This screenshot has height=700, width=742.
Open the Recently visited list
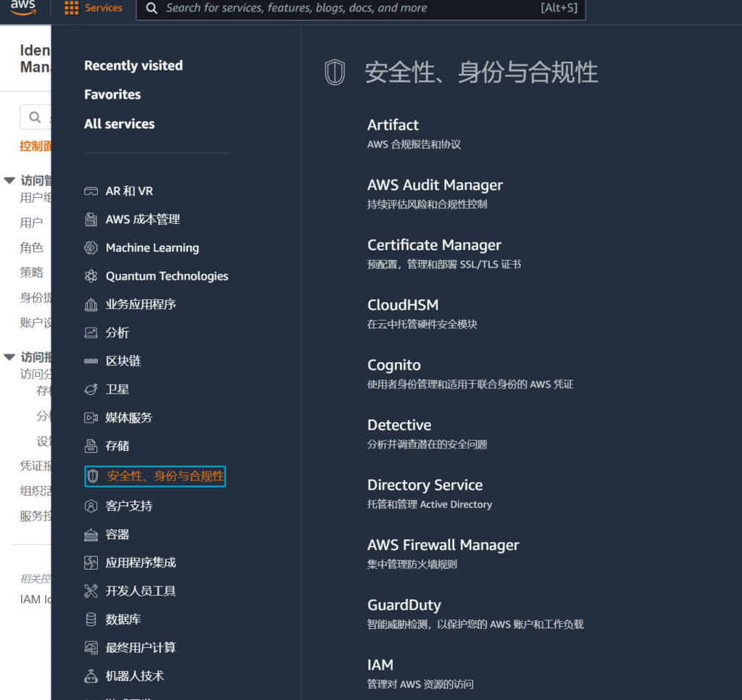pyautogui.click(x=133, y=66)
